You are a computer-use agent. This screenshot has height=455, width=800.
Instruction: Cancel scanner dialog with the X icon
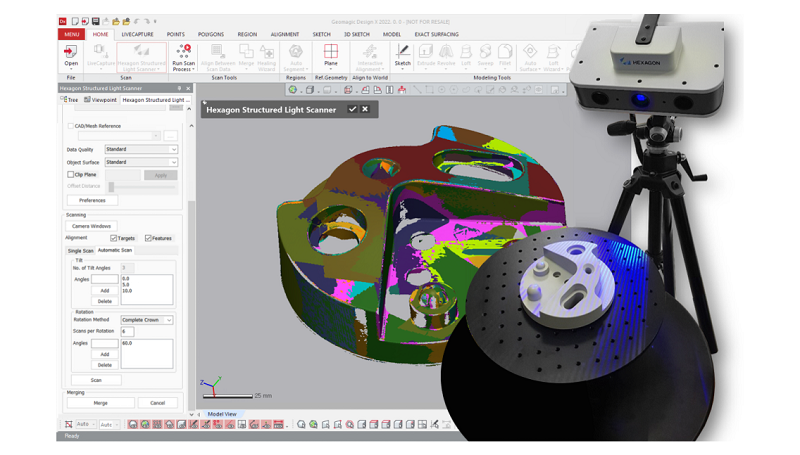point(365,109)
